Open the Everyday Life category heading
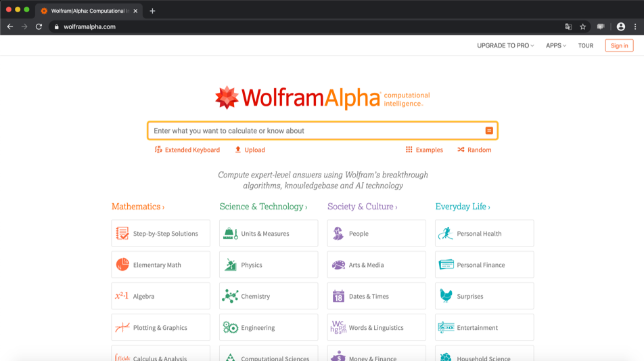 463,207
